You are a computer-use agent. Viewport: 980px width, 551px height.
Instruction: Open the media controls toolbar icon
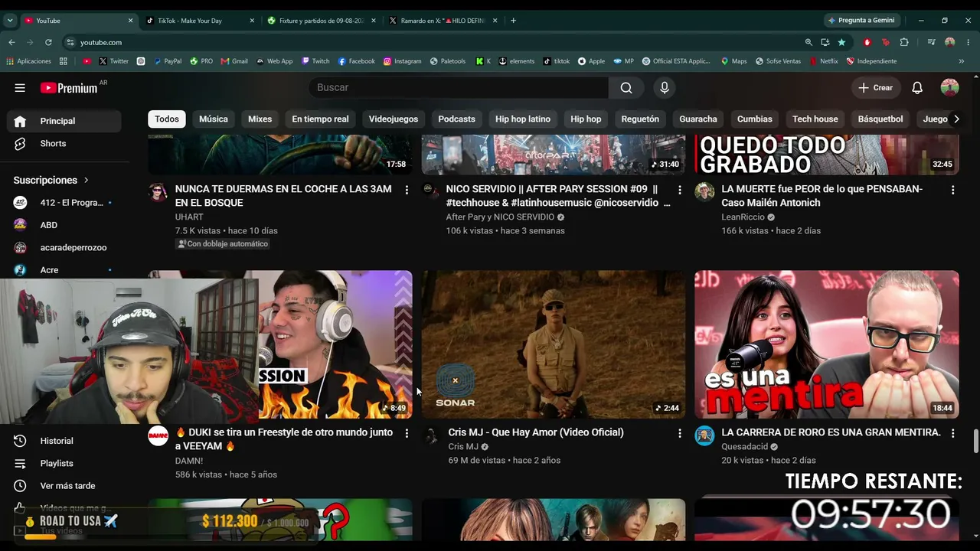coord(931,42)
